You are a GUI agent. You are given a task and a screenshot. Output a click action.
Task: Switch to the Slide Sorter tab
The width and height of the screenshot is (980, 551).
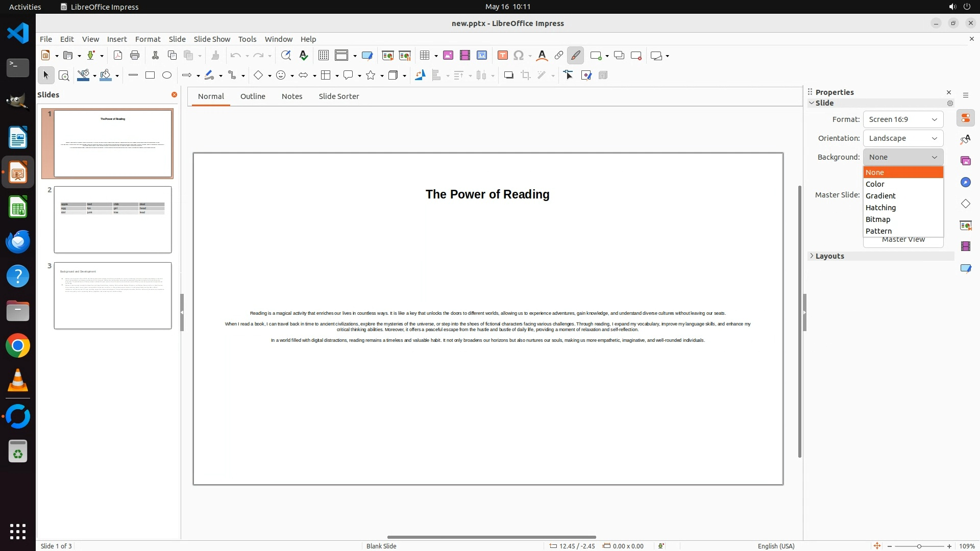click(338, 96)
